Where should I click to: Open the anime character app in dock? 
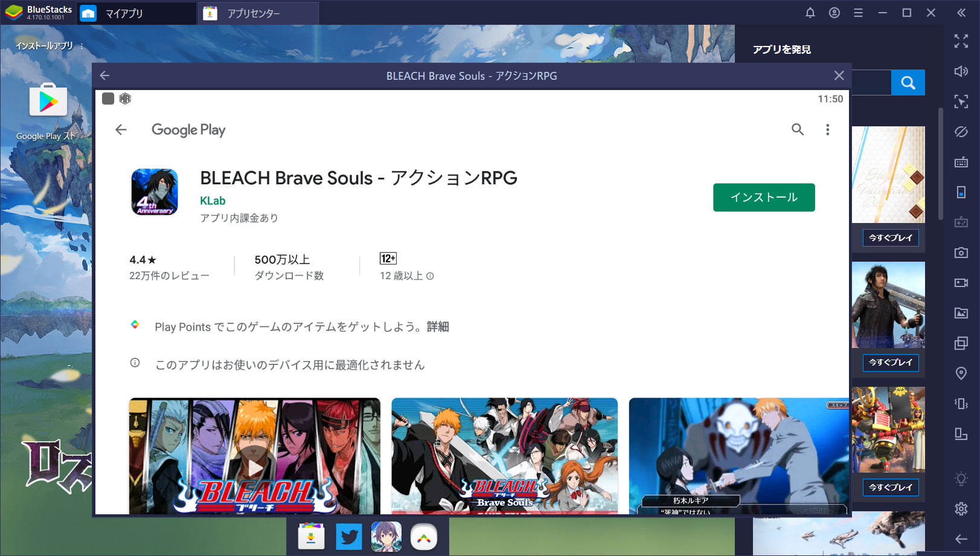tap(386, 537)
